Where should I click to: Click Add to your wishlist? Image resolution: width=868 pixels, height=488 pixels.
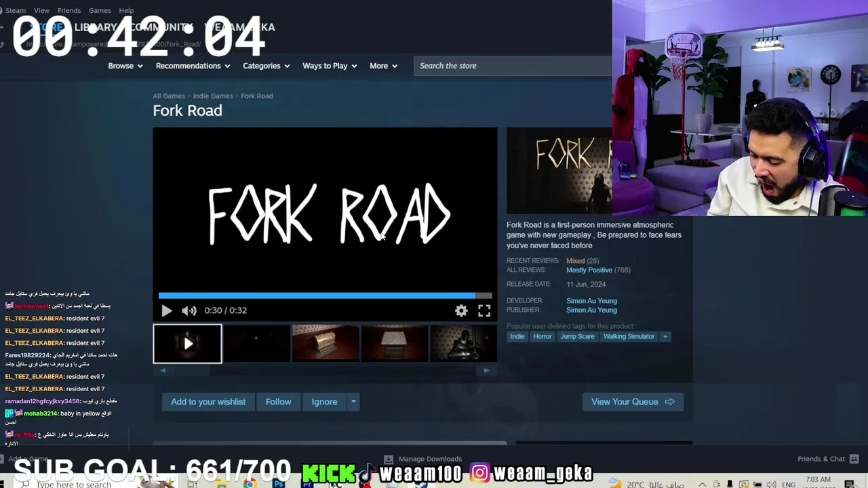coord(208,402)
